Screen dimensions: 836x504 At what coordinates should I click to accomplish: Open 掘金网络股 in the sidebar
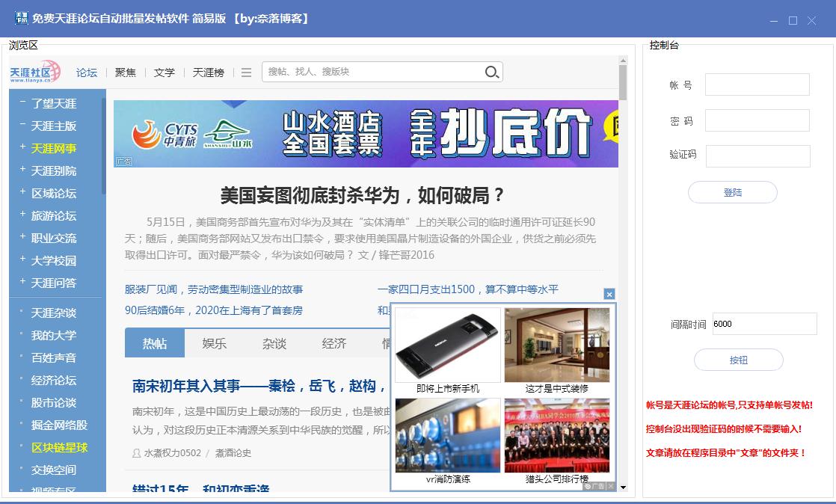click(59, 425)
